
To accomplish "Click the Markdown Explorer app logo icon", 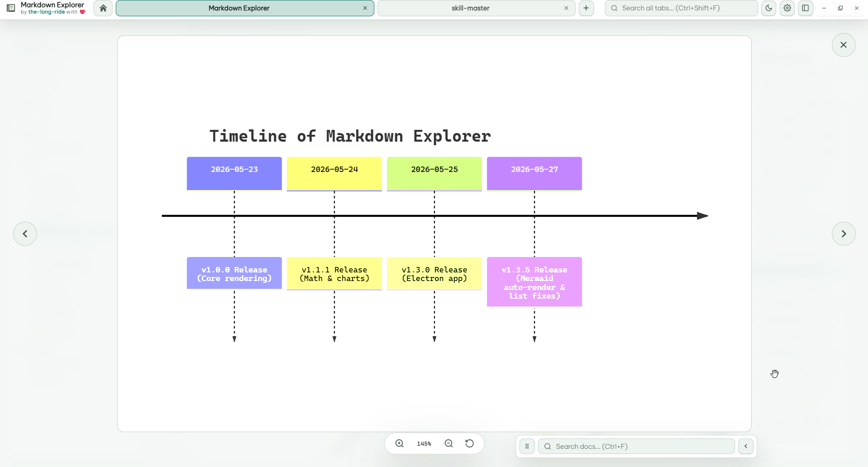I will (x=11, y=8).
